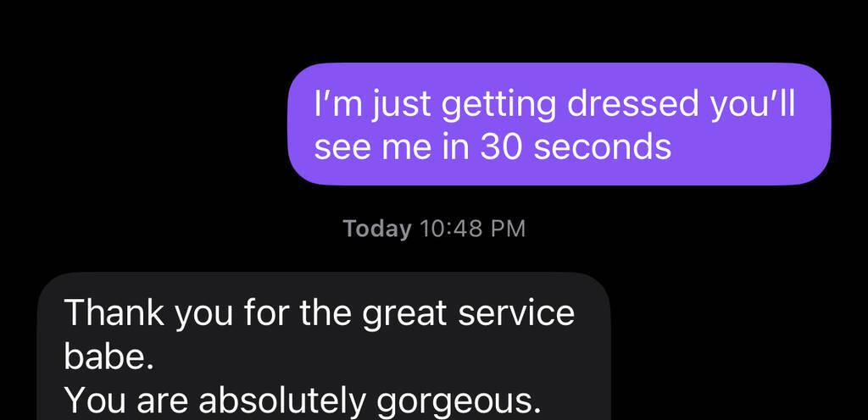Click the line "Thank you for the great service"
This screenshot has width=868, height=420.
320,312
